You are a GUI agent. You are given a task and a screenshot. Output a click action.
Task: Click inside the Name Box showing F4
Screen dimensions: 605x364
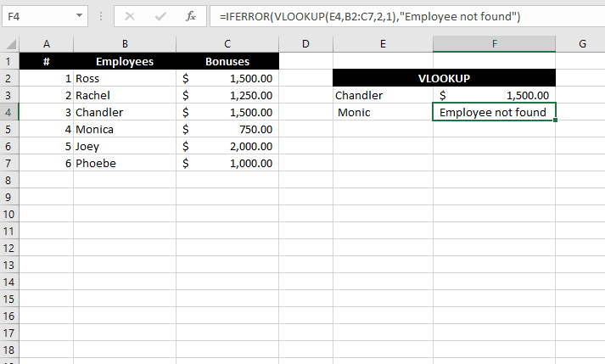point(38,16)
